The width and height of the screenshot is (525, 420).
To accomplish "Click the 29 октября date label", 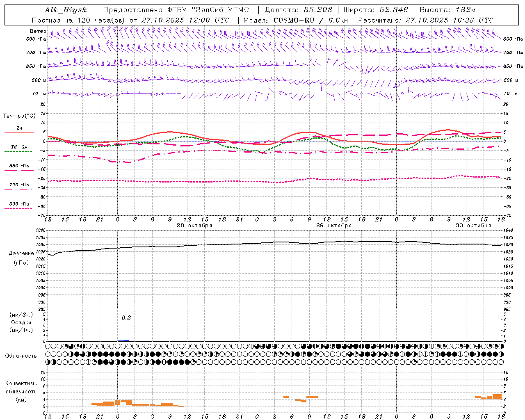I will 334,226.
